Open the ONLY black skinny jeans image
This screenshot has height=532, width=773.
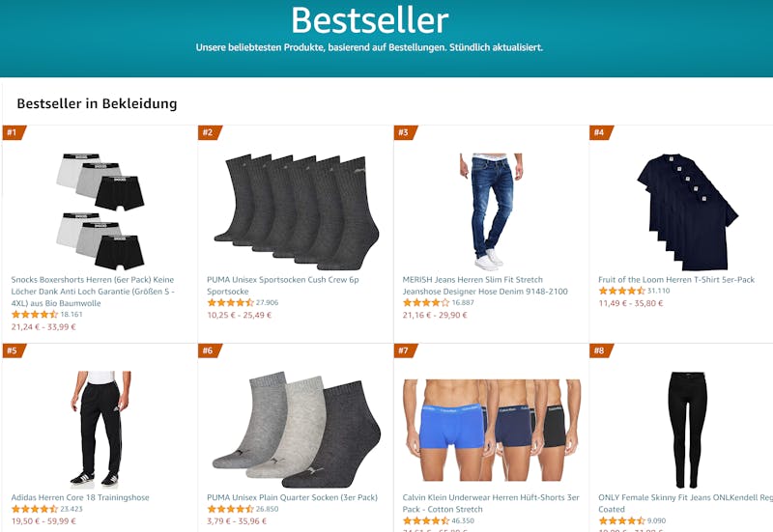pyautogui.click(x=687, y=430)
